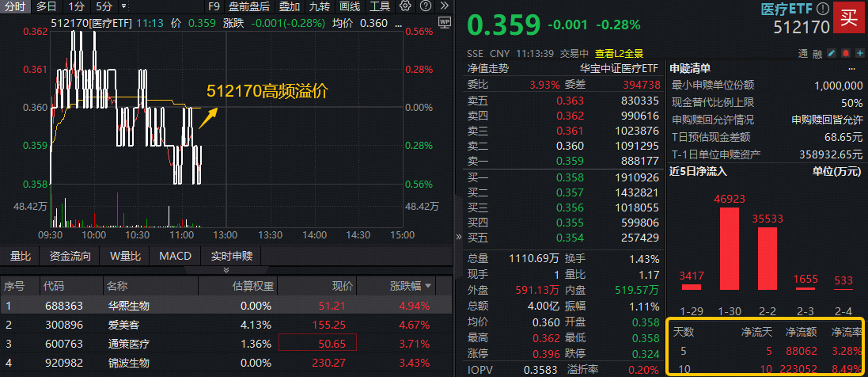868x377 pixels.
Task: Switch to the 多日 chart tab
Action: (46, 6)
